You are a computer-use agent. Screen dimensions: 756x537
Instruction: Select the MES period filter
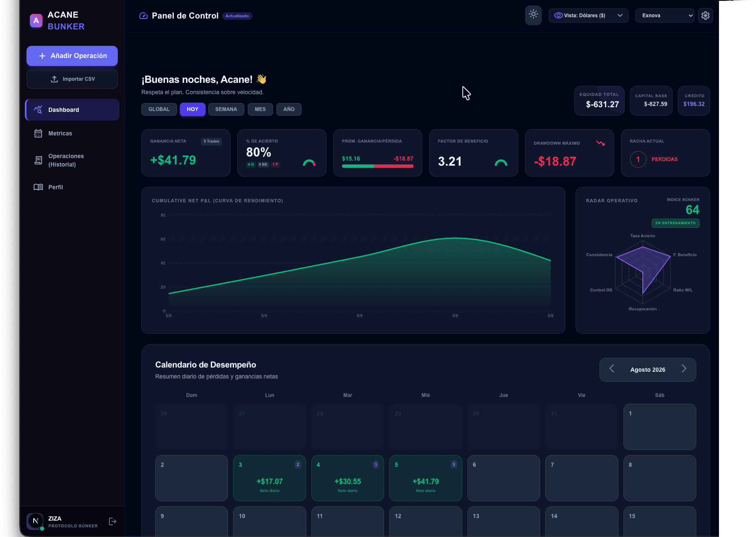[x=260, y=109]
